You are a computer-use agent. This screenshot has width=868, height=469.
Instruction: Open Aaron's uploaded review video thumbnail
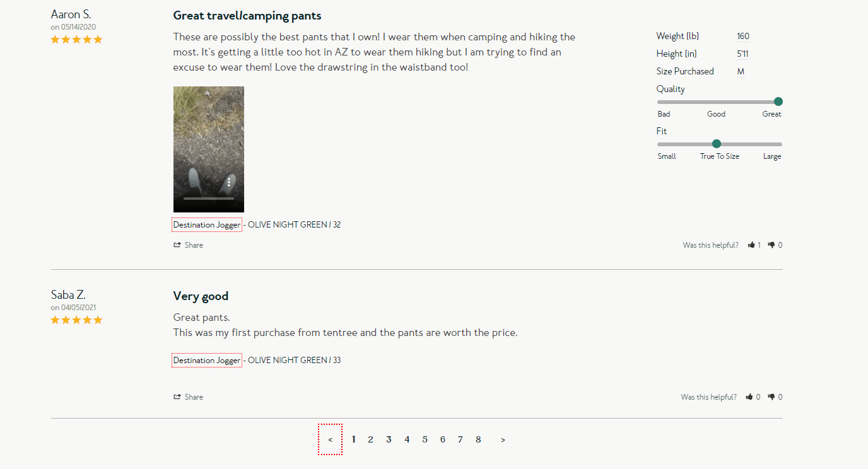coord(209,149)
